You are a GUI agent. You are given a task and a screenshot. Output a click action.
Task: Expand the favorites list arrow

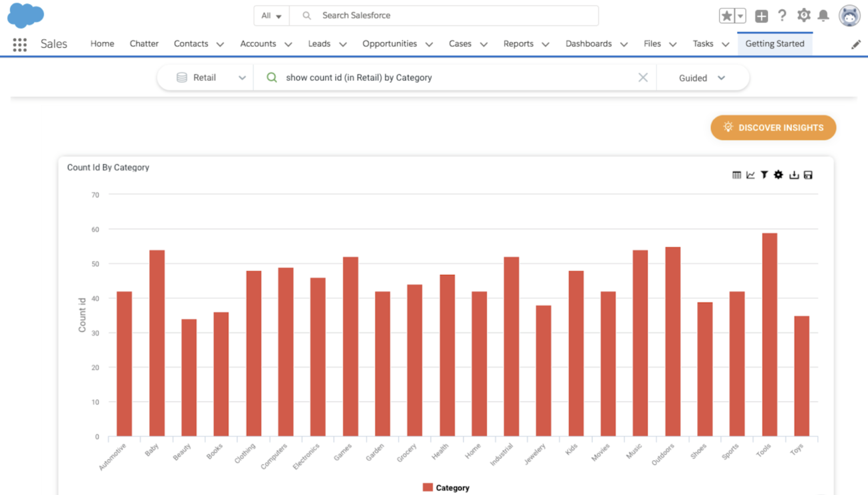(741, 16)
